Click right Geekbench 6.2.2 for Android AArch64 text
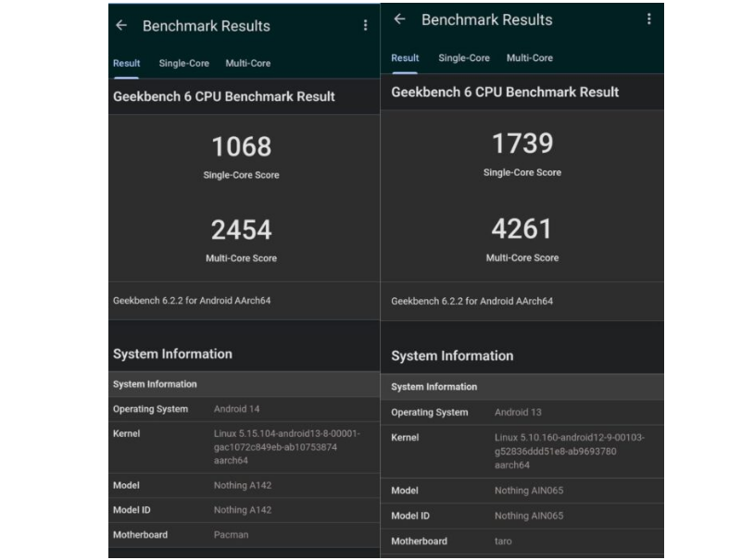The height and width of the screenshot is (560, 754). (471, 302)
